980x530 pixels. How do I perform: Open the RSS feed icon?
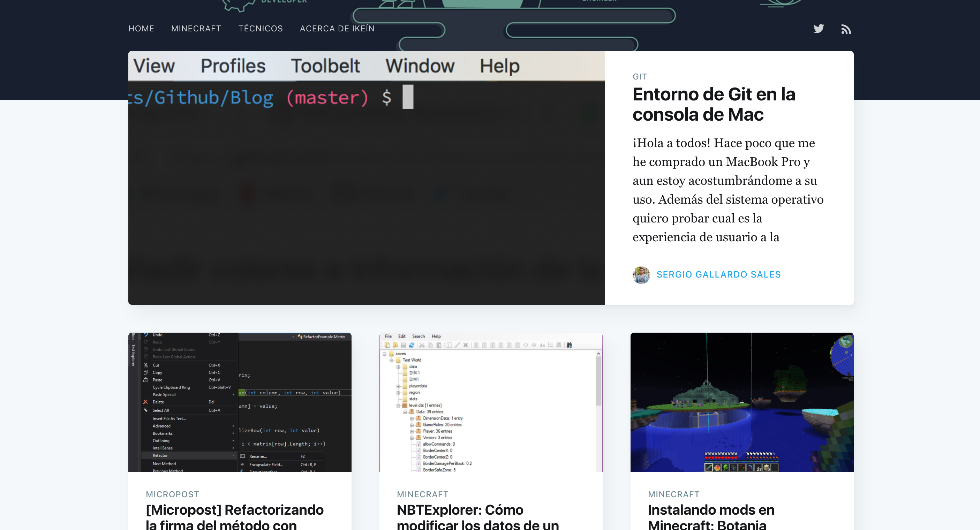coord(846,29)
